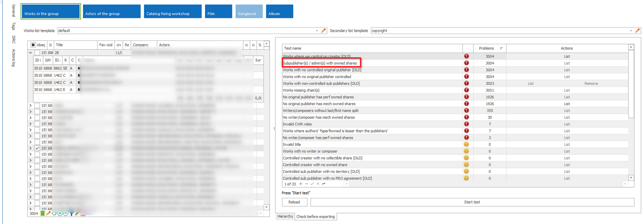Click the Problems column sort icon

tap(501, 48)
